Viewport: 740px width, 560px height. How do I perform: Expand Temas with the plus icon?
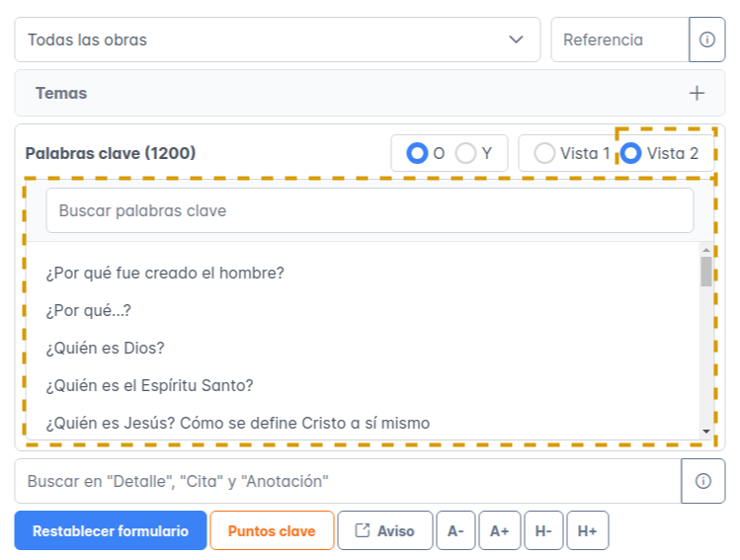point(697,94)
